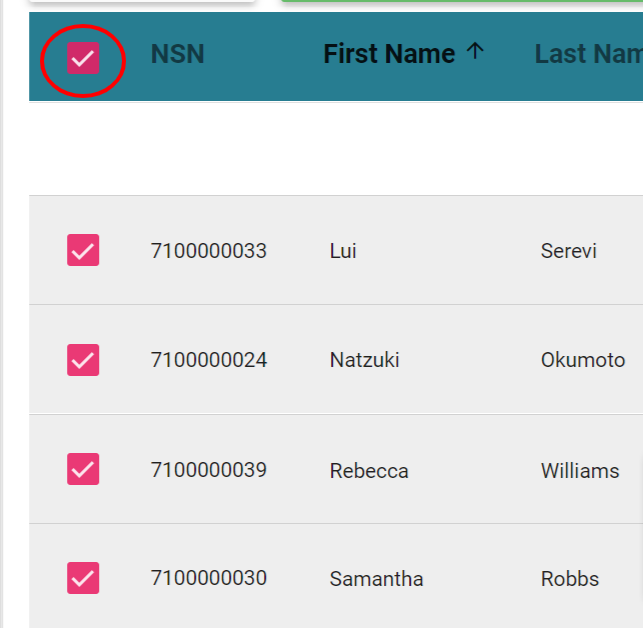Select the Samantha first name cell

(376, 579)
